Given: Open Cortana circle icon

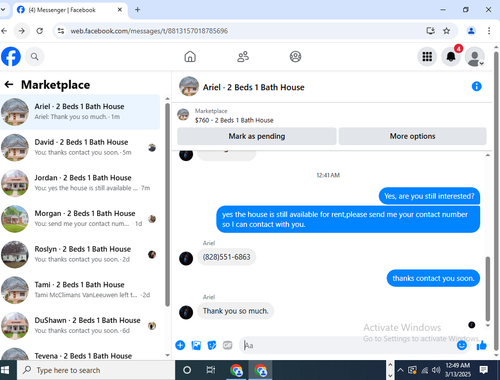Looking at the screenshot, I should tap(187, 370).
